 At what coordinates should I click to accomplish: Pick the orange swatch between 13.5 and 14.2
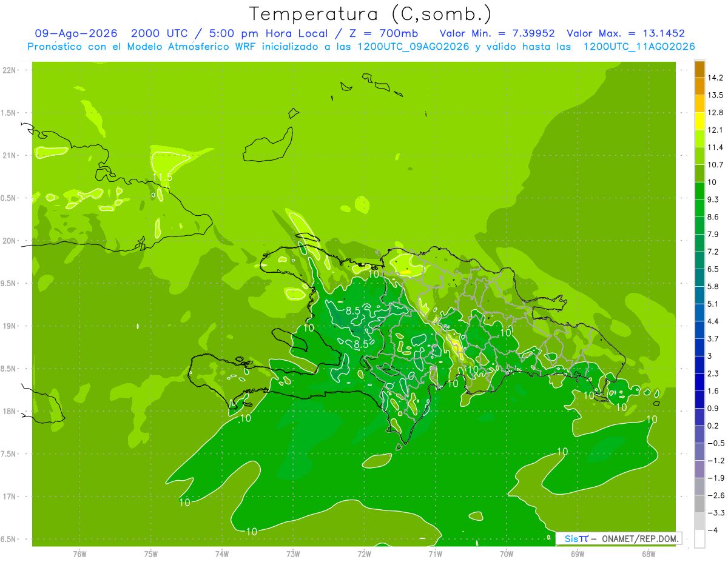click(x=699, y=87)
